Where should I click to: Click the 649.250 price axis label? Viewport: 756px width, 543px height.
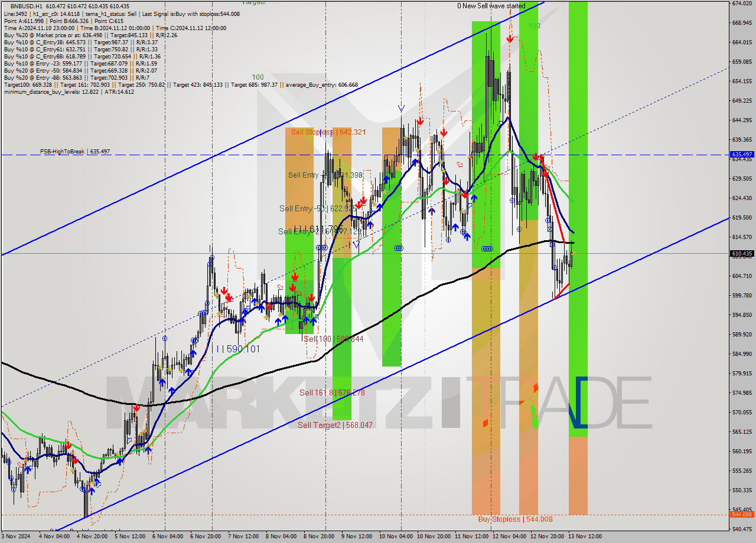coord(743,100)
